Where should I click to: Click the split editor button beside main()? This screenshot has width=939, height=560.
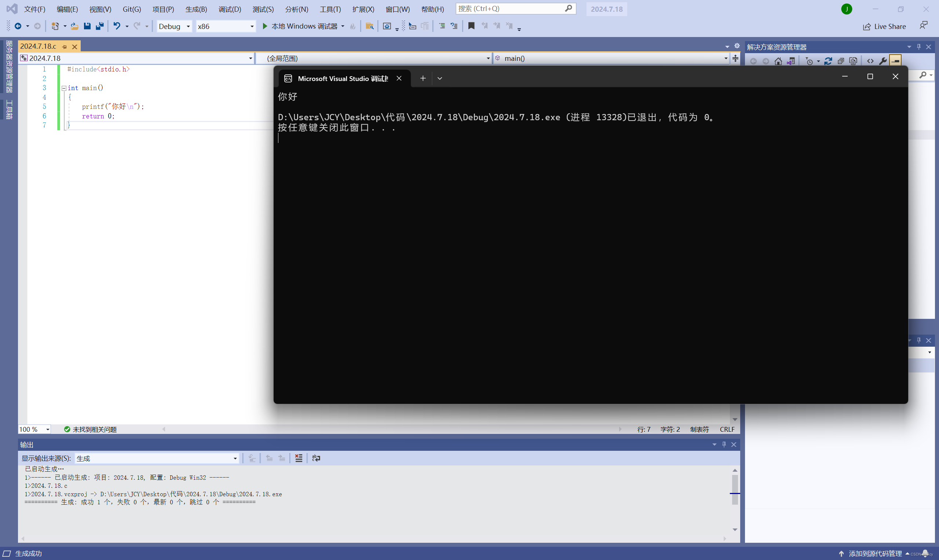(x=735, y=58)
